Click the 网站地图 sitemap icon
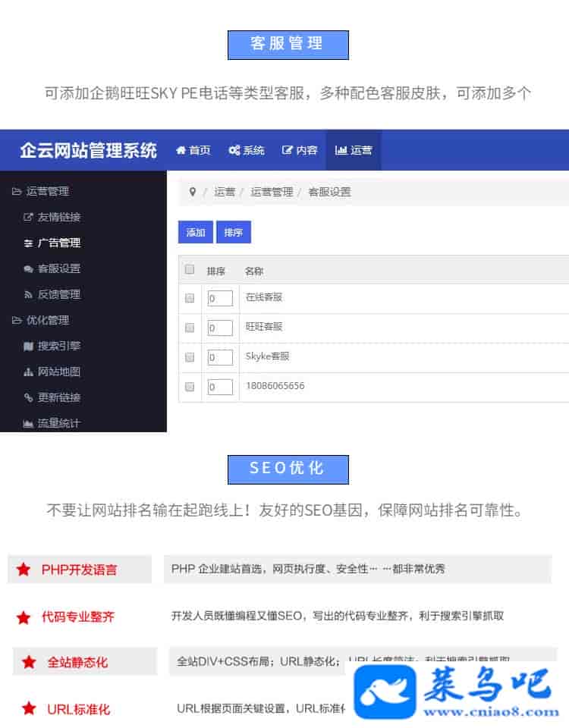Image resolution: width=569 pixels, height=728 pixels. (29, 372)
